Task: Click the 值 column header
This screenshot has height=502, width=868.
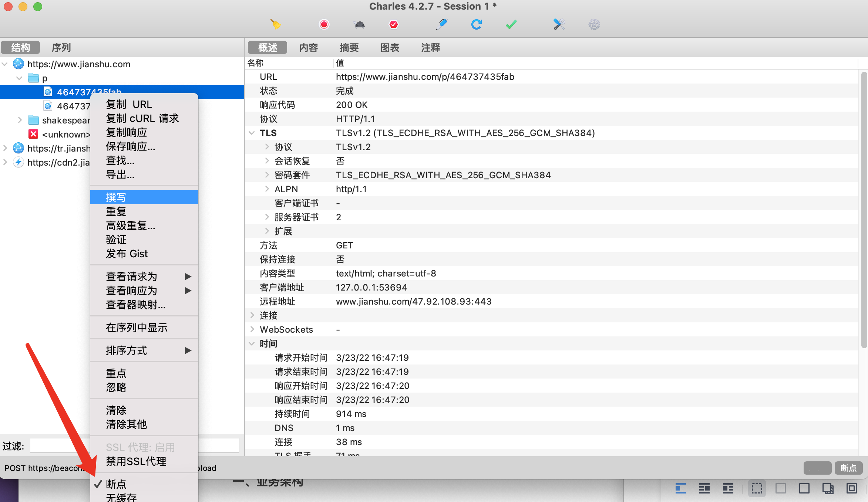Action: 340,63
